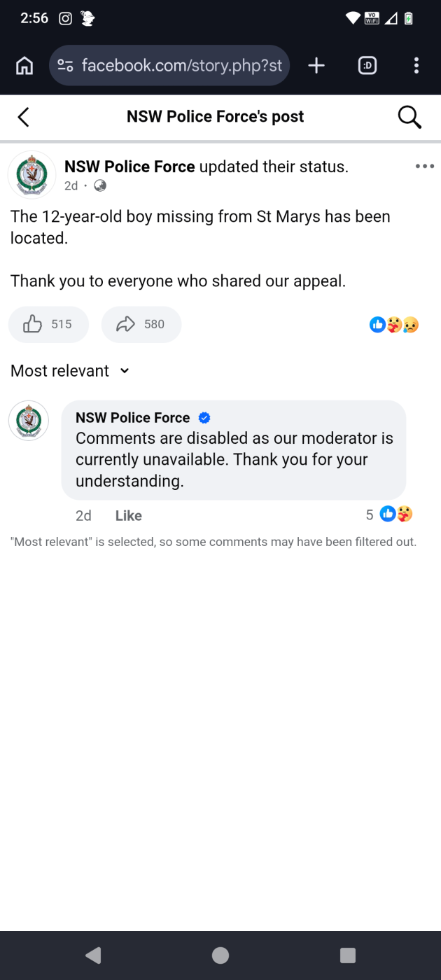Open the post's three-dot options menu
The width and height of the screenshot is (441, 980).
[x=424, y=167]
